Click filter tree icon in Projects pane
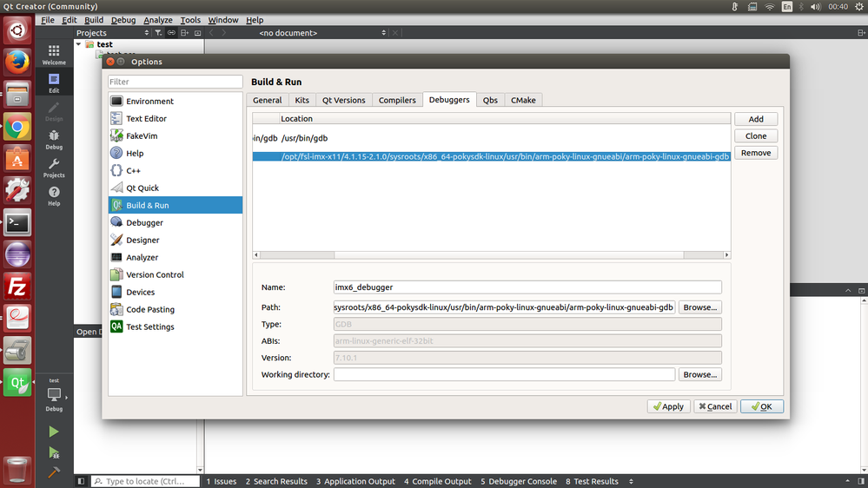The image size is (868, 488). coord(158,33)
